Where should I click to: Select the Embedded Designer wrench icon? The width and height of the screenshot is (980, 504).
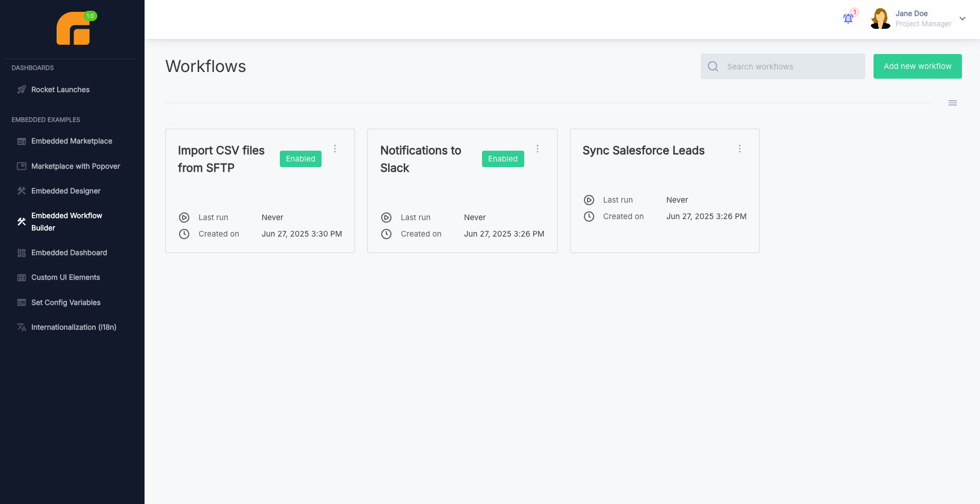click(21, 191)
